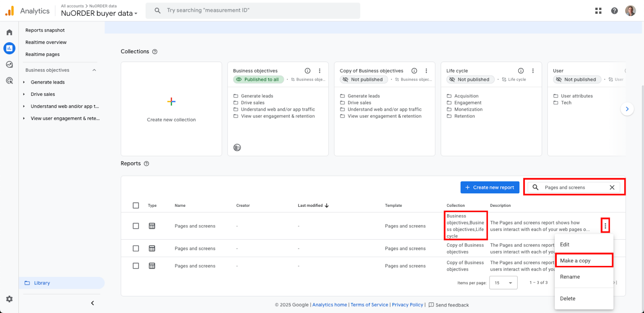The image size is (644, 313).
Task: Open more options for Life cycle collection
Action: pos(533,71)
